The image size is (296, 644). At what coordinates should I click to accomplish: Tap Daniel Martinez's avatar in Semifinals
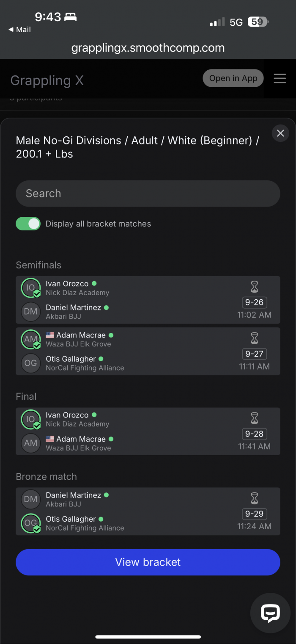pyautogui.click(x=30, y=312)
